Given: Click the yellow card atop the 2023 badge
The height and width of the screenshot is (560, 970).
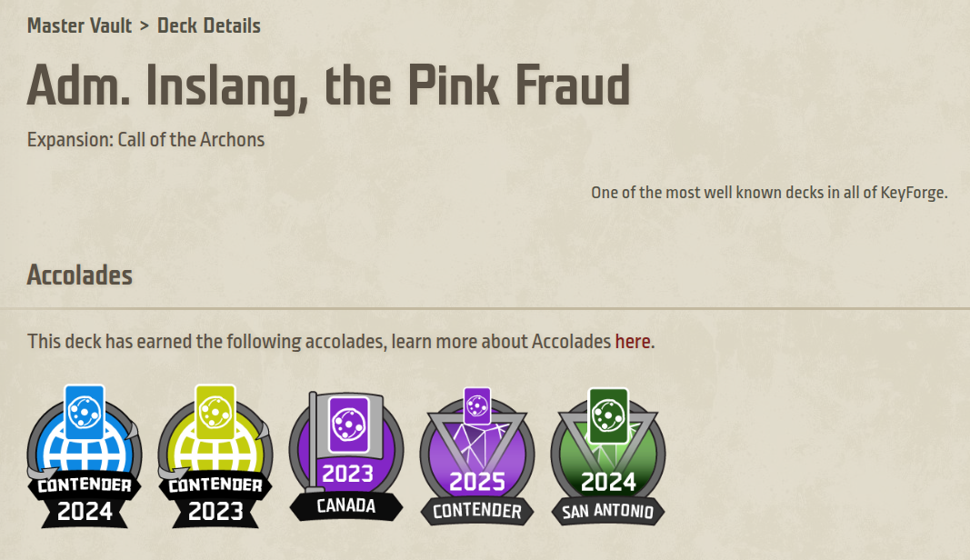Looking at the screenshot, I should [215, 413].
